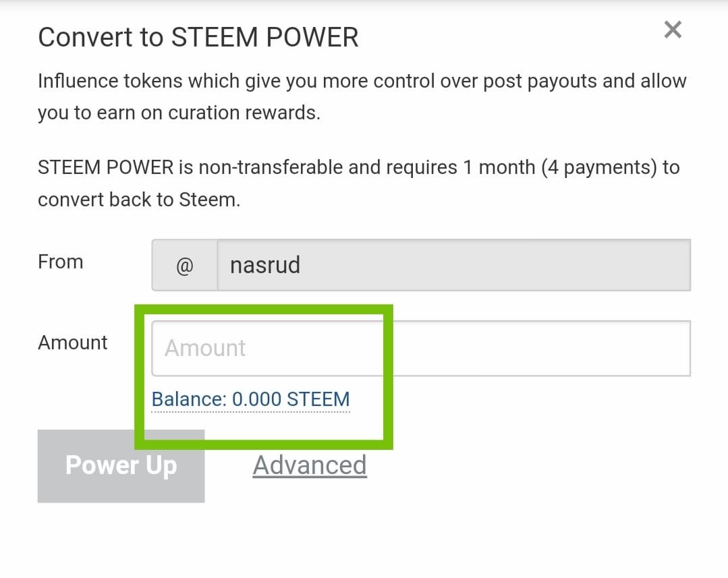Click the Amount placeholder text

[x=204, y=348]
